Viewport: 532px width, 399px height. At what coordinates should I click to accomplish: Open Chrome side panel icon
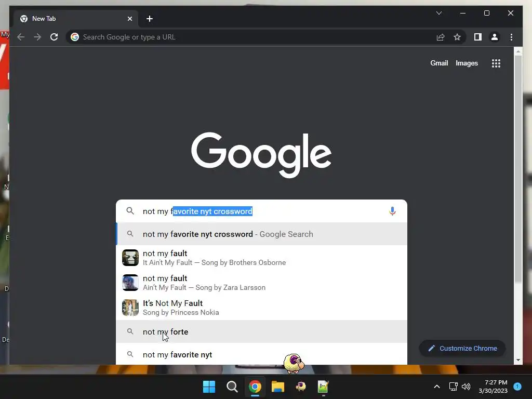click(478, 37)
